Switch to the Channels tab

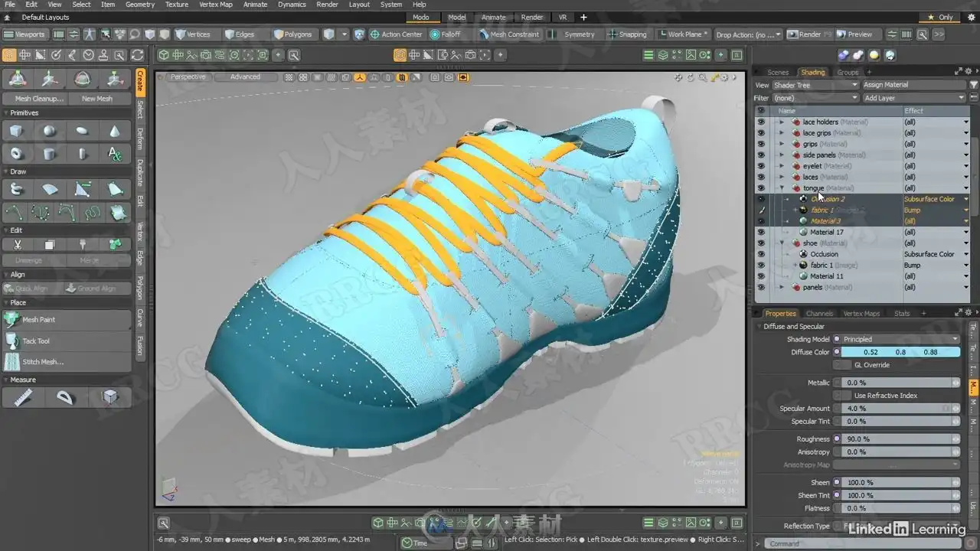click(819, 313)
